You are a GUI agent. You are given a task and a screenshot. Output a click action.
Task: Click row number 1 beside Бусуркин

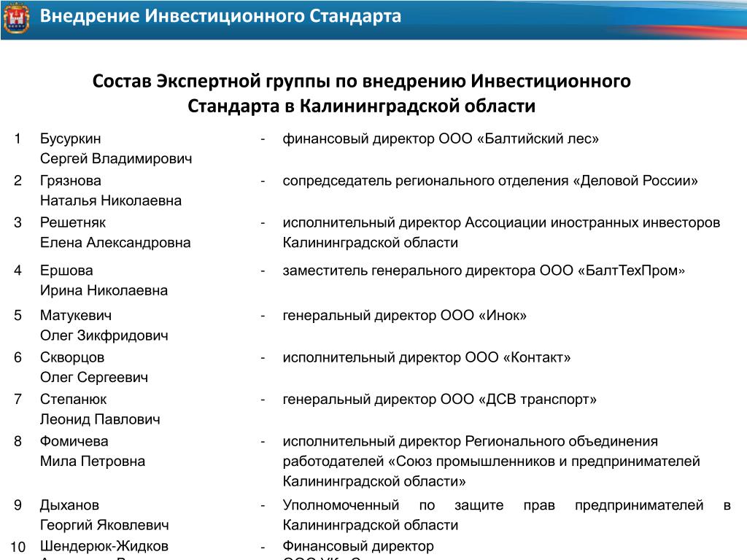(x=18, y=139)
